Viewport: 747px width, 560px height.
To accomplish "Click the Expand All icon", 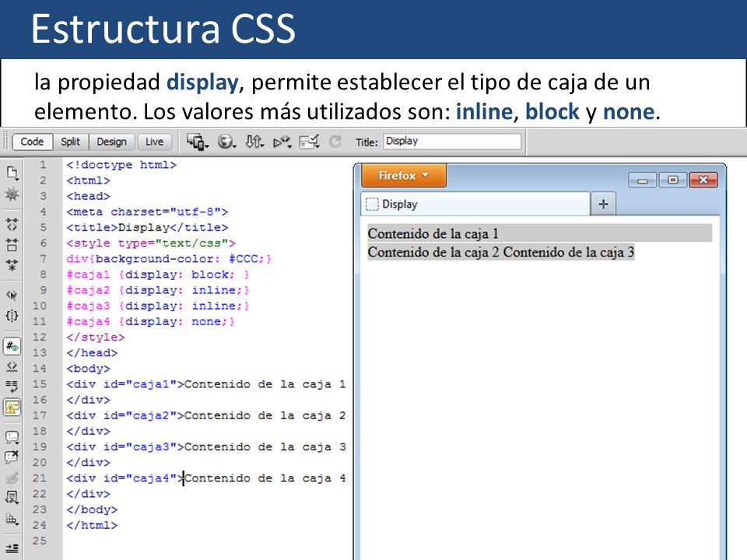I will point(12,265).
